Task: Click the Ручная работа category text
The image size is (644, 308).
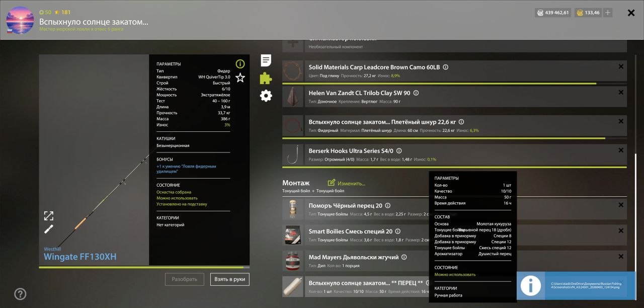Action: [x=448, y=295]
